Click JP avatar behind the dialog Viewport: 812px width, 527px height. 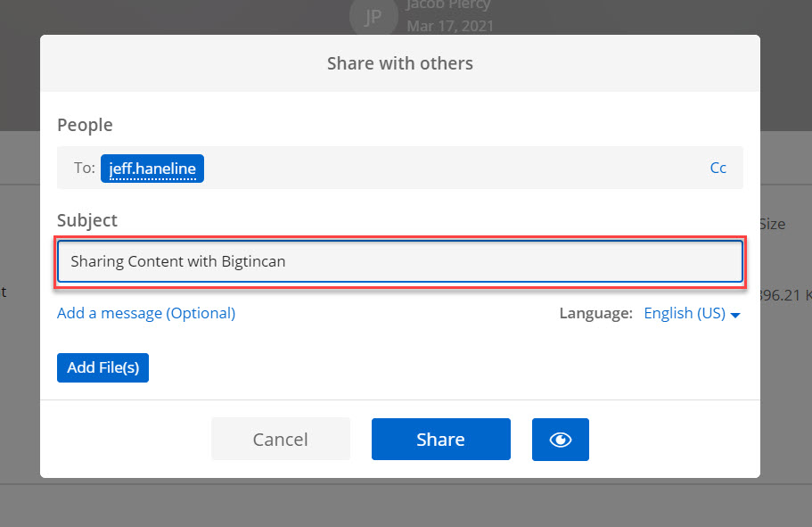[x=373, y=17]
